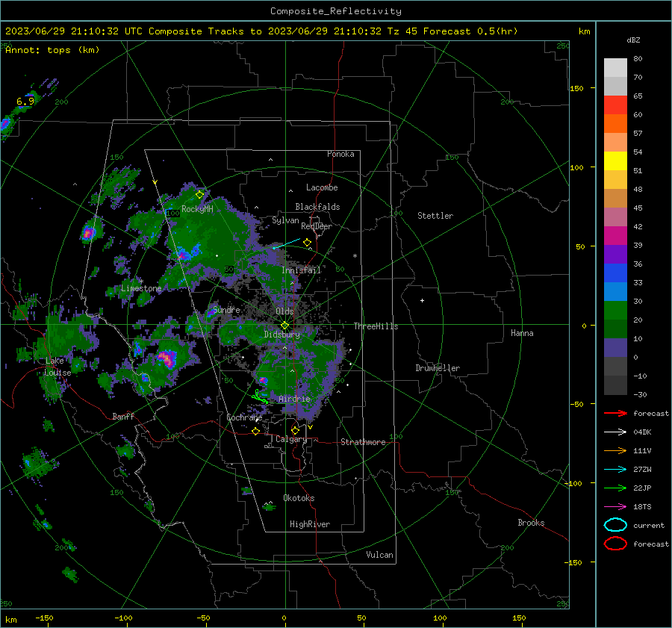The width and height of the screenshot is (672, 628).
Task: Click the Drumheller town label
Action: [438, 368]
